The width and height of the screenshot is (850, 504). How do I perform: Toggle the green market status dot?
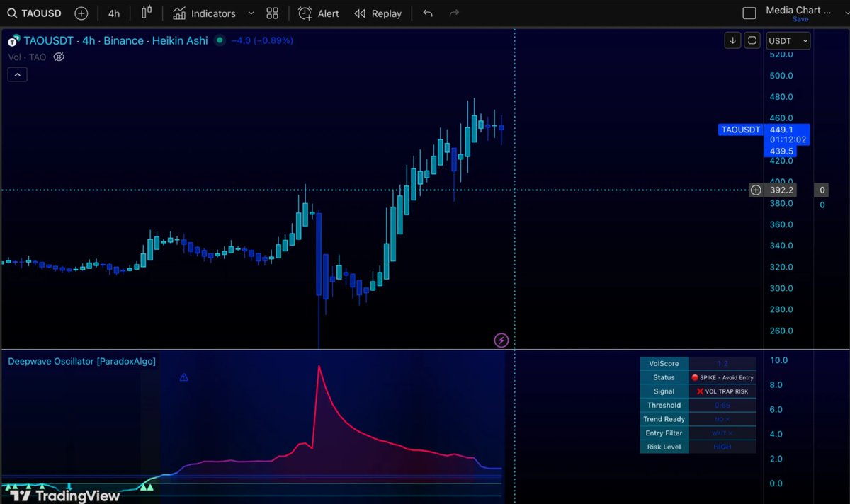[220, 40]
